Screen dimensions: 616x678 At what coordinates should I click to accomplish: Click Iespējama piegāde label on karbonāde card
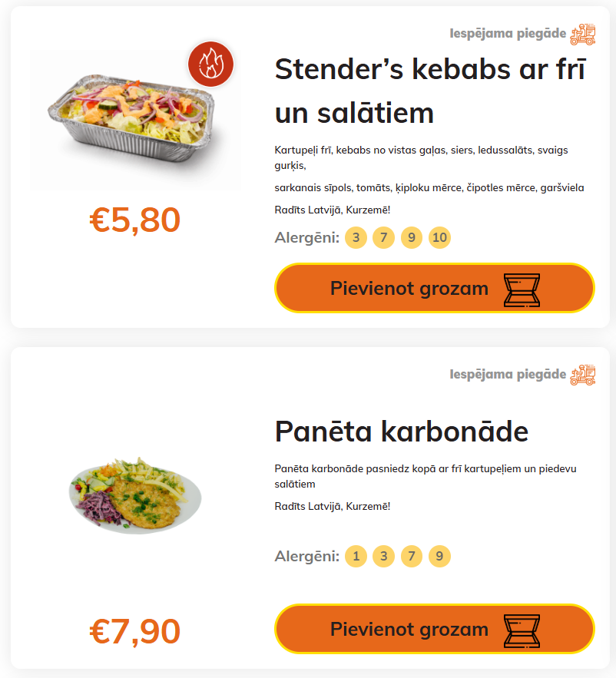[507, 375]
